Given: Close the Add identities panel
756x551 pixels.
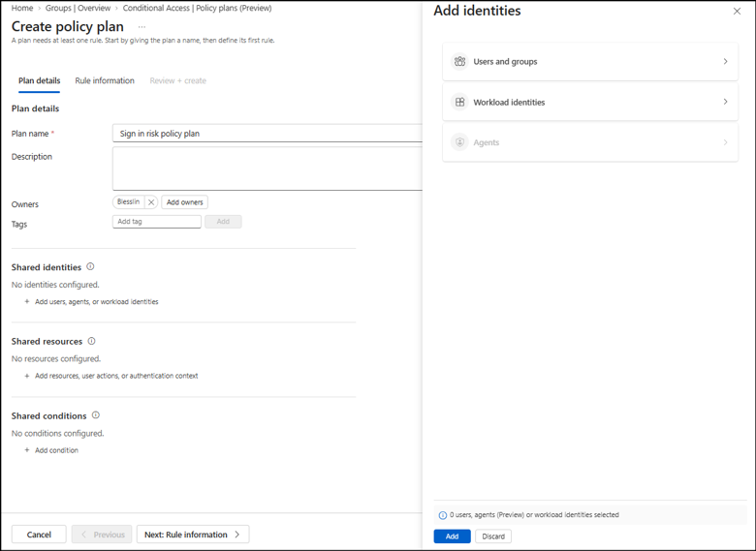Looking at the screenshot, I should [737, 11].
